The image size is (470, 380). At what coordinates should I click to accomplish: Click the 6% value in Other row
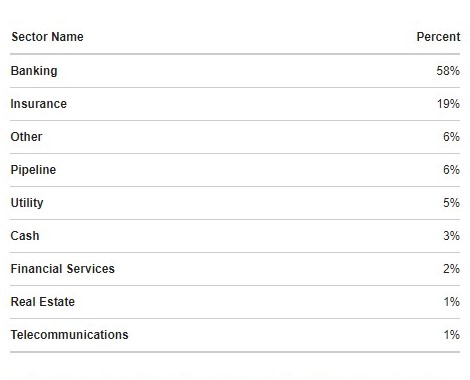451,137
